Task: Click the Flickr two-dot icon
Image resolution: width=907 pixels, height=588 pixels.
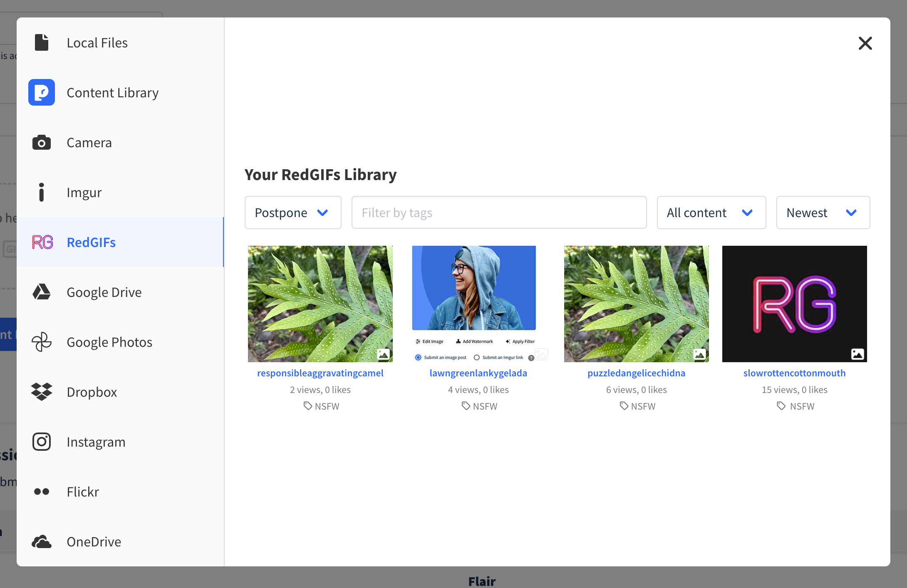Action: (x=42, y=492)
